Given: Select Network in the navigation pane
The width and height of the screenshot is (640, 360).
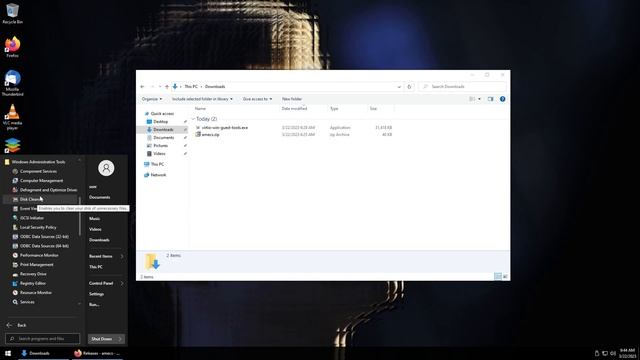Looking at the screenshot, I should point(158,175).
